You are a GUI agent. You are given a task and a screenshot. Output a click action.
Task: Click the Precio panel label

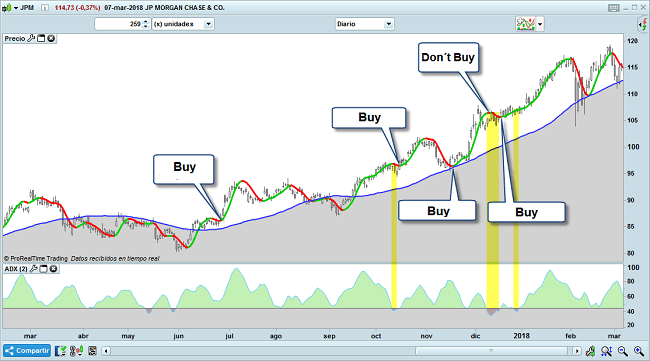[15, 39]
